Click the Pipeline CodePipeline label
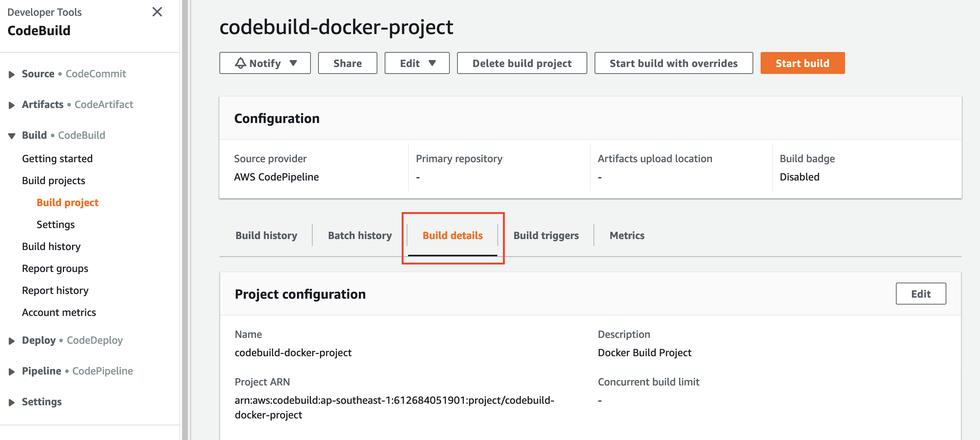980x440 pixels. pos(77,371)
